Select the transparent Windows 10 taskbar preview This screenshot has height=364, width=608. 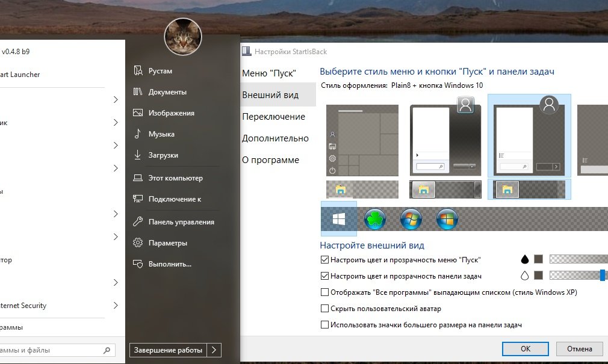pyautogui.click(x=362, y=190)
